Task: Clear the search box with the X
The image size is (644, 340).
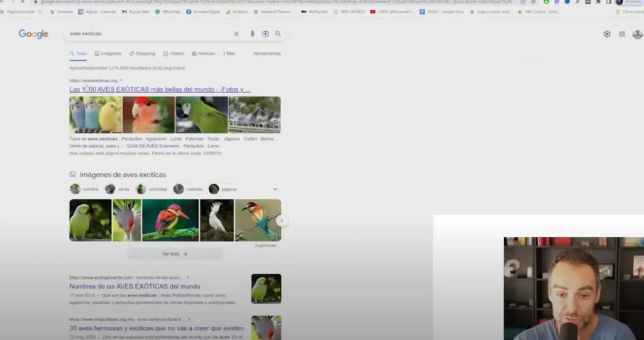Action: (x=236, y=34)
